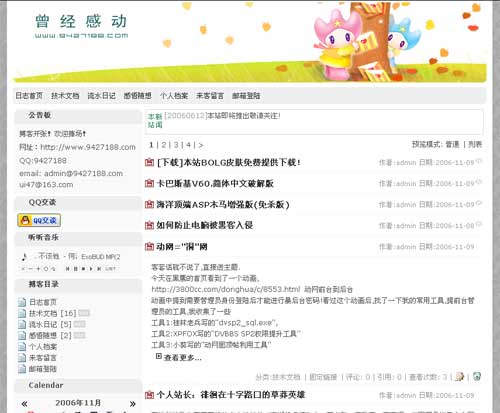Viewport: 500px width, 413px height.
Task: Open the post 如何防止电脑被黑客入侵
Action: (x=205, y=225)
